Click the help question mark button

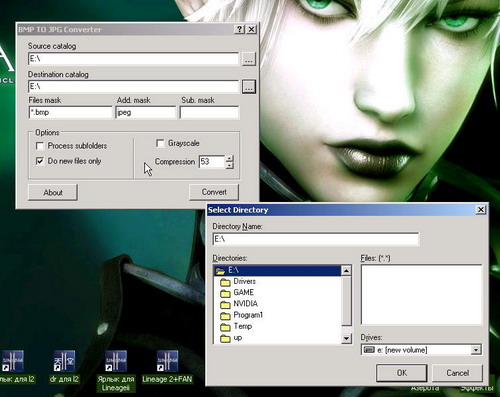pyautogui.click(x=239, y=29)
